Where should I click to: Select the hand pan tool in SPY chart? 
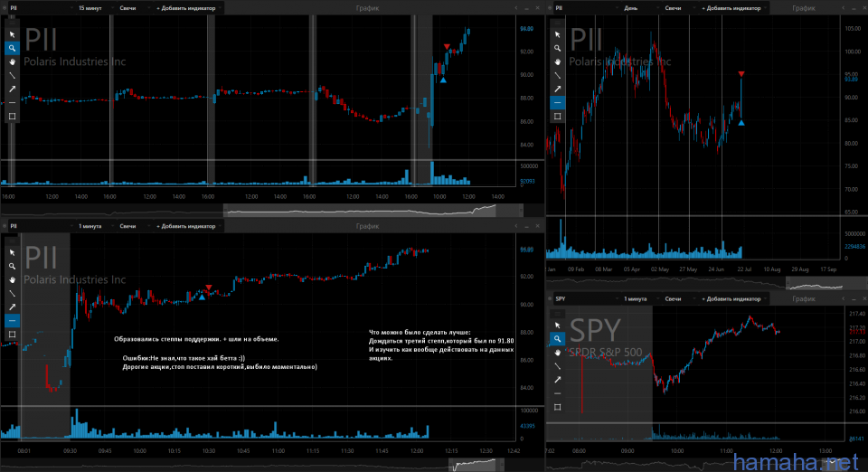coord(558,353)
